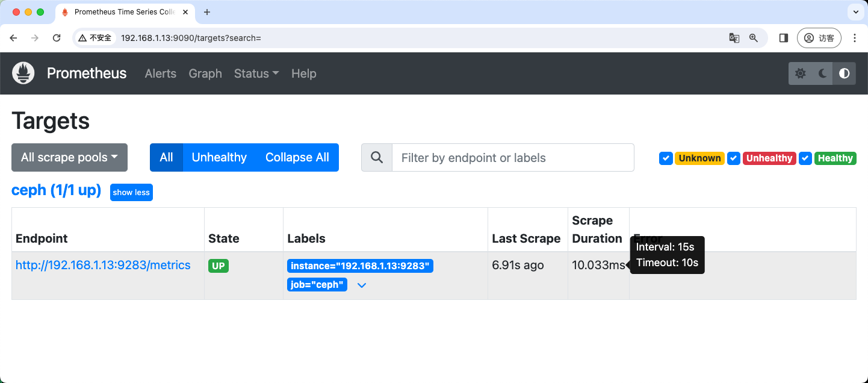Uncheck the Unhealthy state filter checkbox
868x383 pixels.
click(x=733, y=158)
